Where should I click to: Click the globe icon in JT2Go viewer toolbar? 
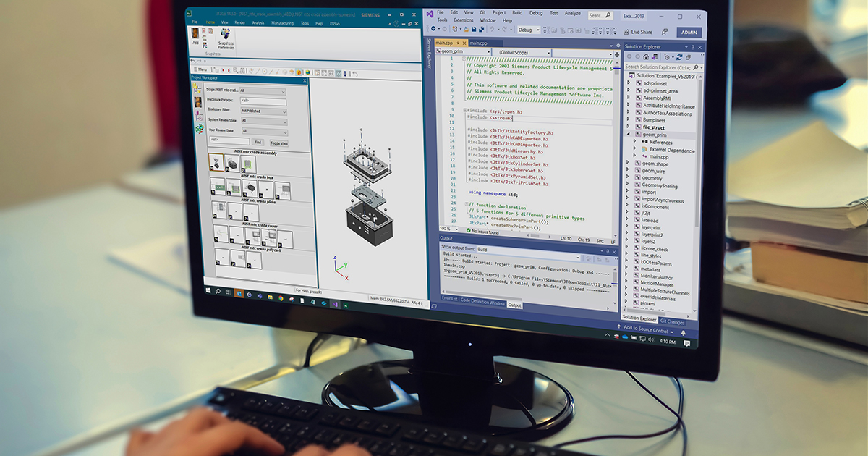coord(307,70)
